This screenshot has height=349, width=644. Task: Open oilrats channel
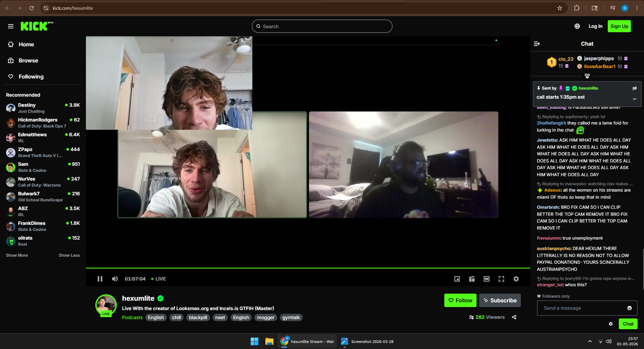pos(43,241)
